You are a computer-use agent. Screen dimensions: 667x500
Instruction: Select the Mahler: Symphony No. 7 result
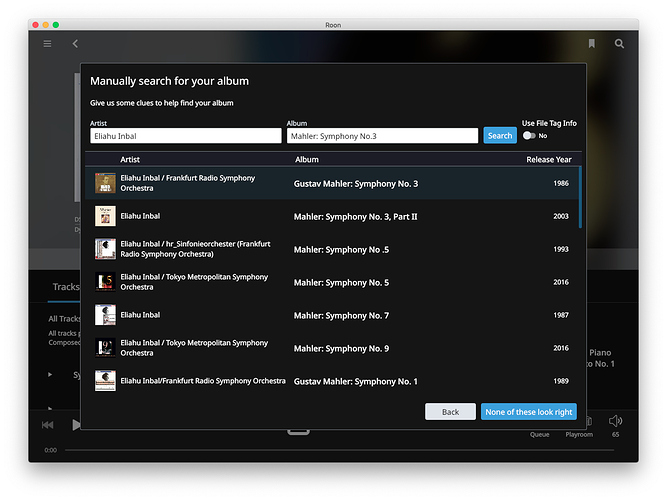coord(332,315)
